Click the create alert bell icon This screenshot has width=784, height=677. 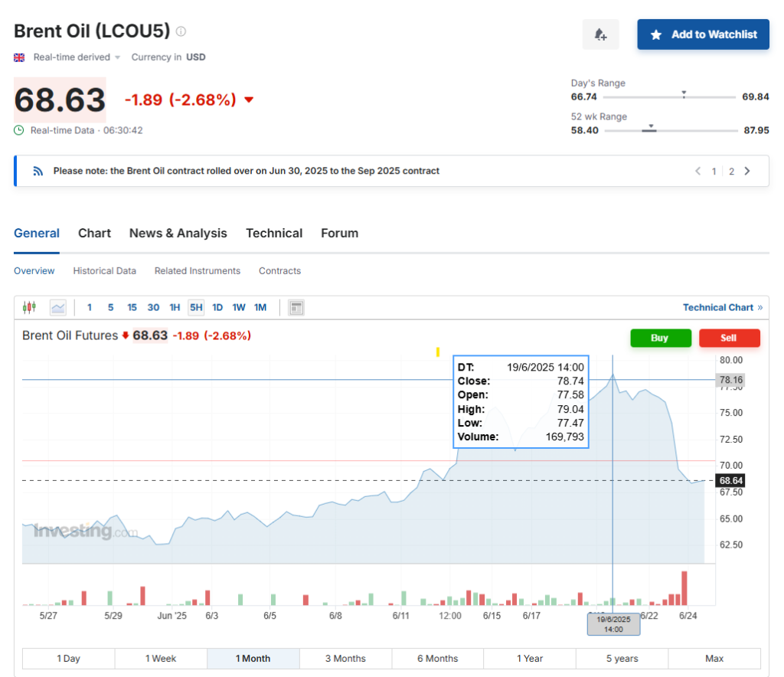[x=600, y=34]
